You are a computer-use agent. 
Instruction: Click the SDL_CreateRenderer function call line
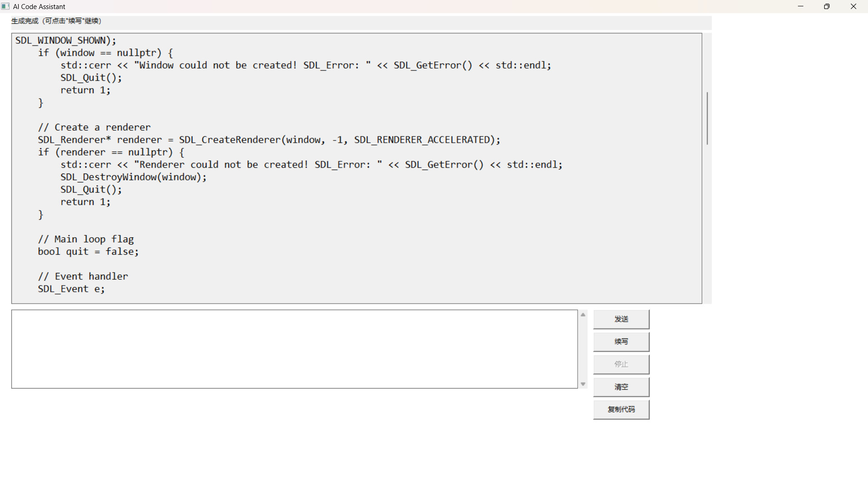(269, 140)
